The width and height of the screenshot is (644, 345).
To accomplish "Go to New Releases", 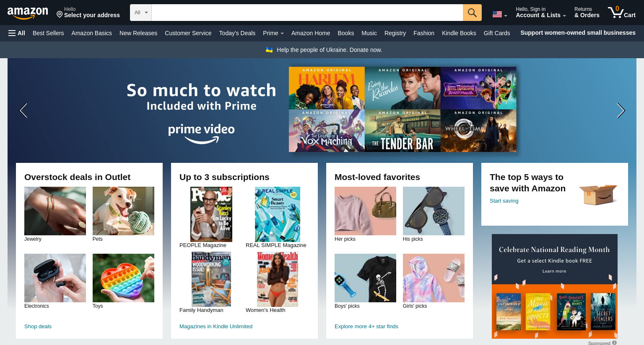I will tap(138, 33).
